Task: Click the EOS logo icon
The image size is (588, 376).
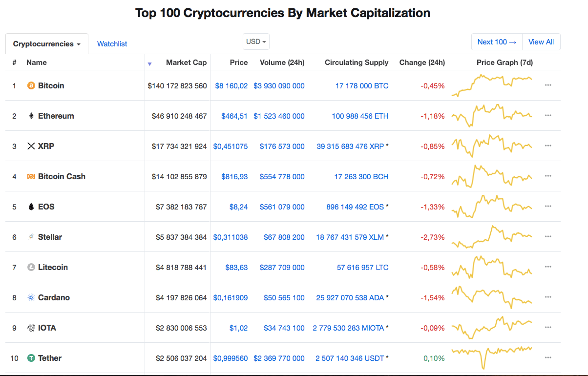Action: coord(31,207)
